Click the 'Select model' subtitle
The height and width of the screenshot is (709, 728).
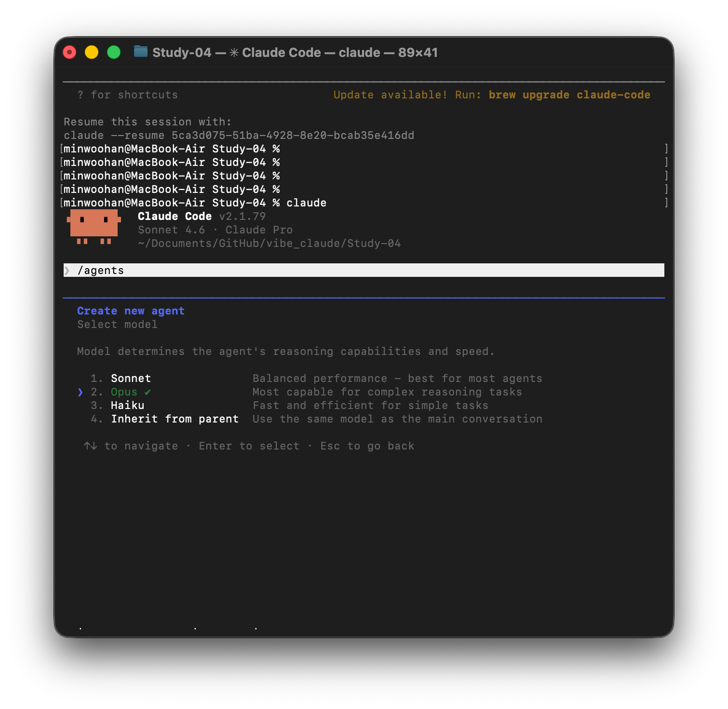click(117, 325)
